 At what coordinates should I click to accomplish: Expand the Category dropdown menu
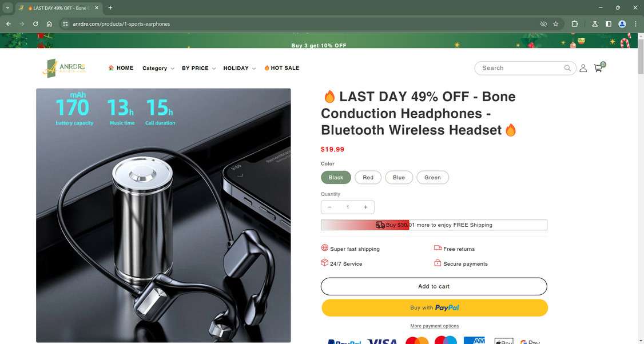[158, 68]
